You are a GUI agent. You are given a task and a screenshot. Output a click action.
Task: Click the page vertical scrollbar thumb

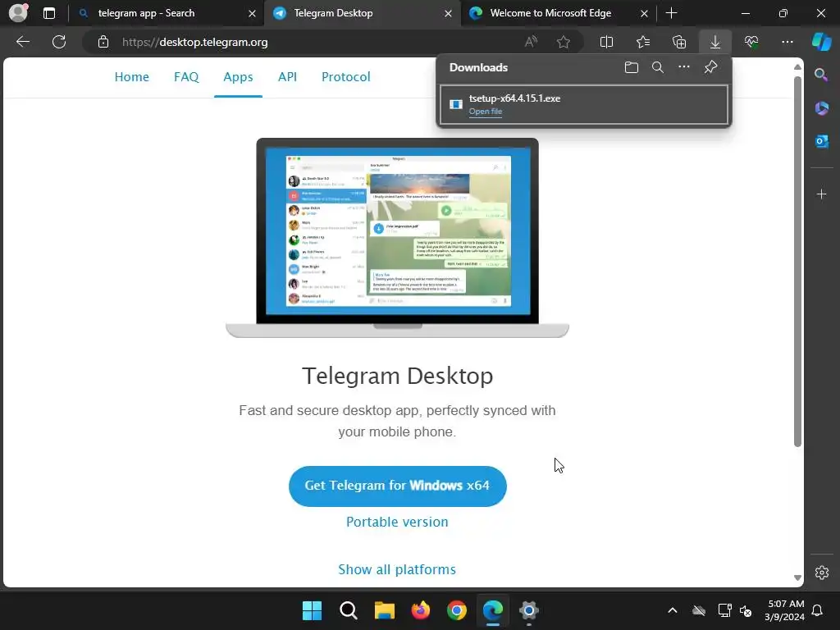click(x=797, y=261)
